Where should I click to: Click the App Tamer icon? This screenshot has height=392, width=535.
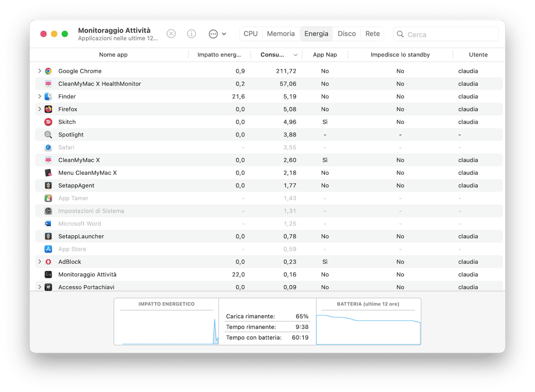pyautogui.click(x=48, y=199)
